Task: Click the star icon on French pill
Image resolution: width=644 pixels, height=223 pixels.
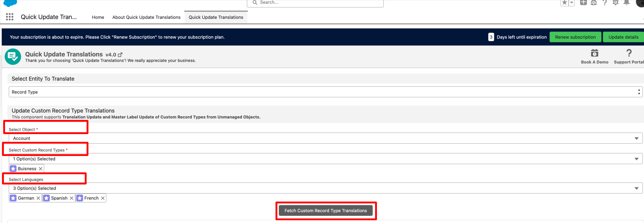Action: (x=80, y=198)
